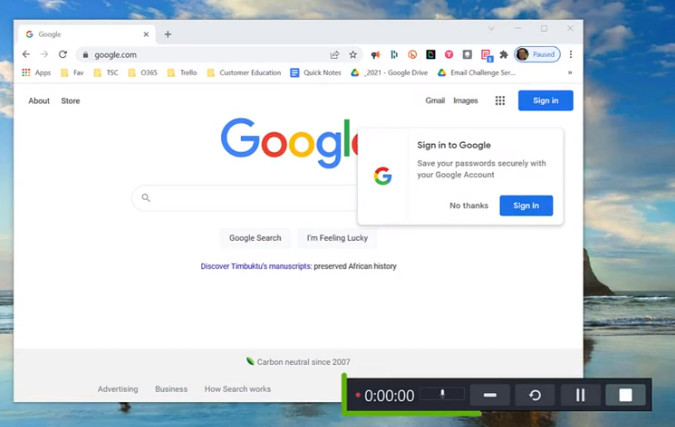Share this page using the share icon
Screen dimensions: 675x427
[x=334, y=55]
